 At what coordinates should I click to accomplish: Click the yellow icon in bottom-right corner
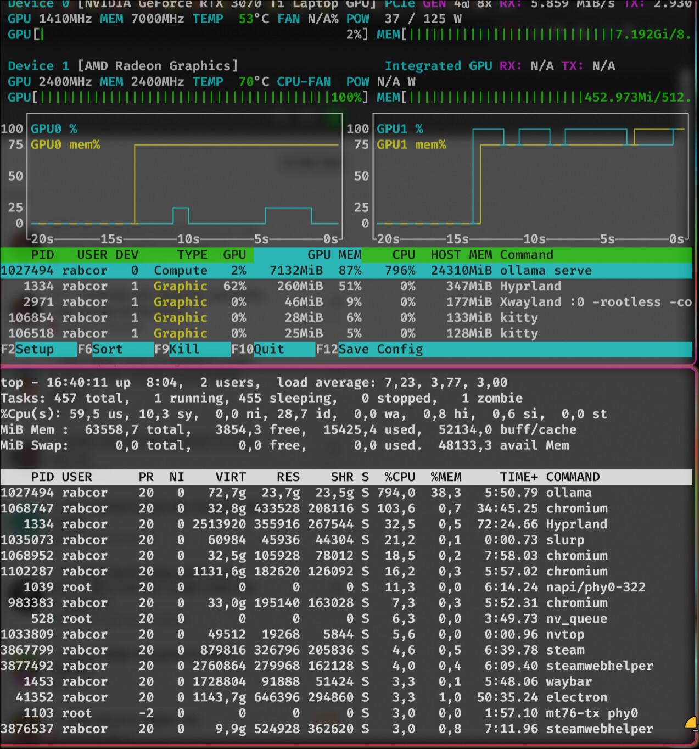pyautogui.click(x=691, y=723)
